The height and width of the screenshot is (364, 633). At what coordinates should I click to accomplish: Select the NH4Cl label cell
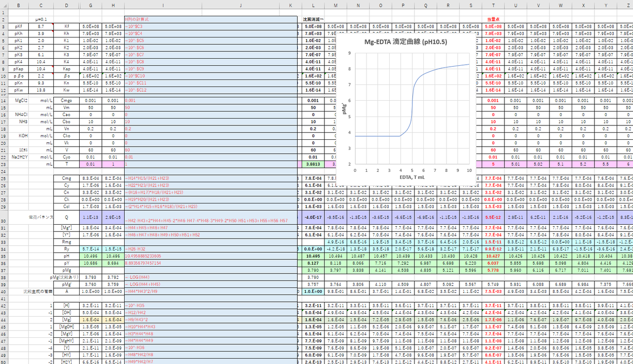[x=18, y=114]
